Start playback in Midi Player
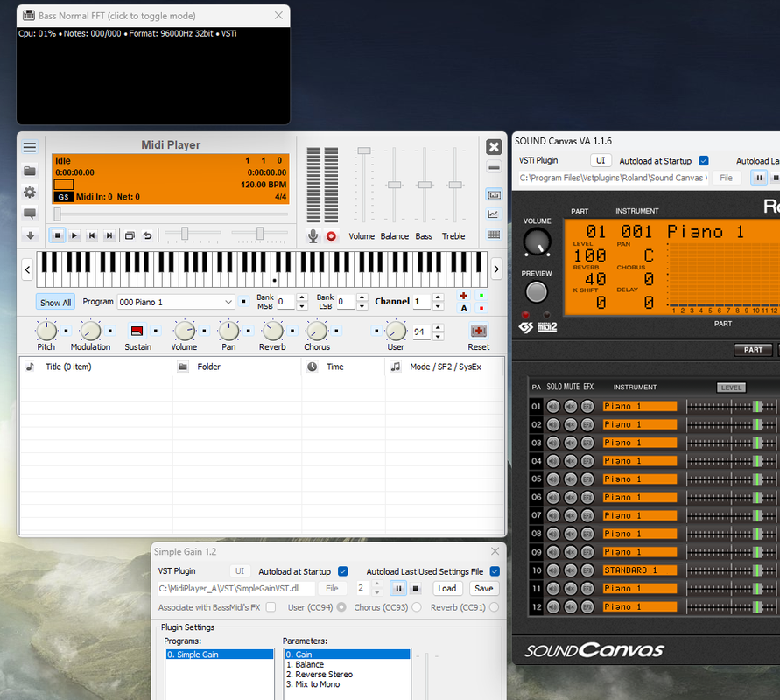 74,235
